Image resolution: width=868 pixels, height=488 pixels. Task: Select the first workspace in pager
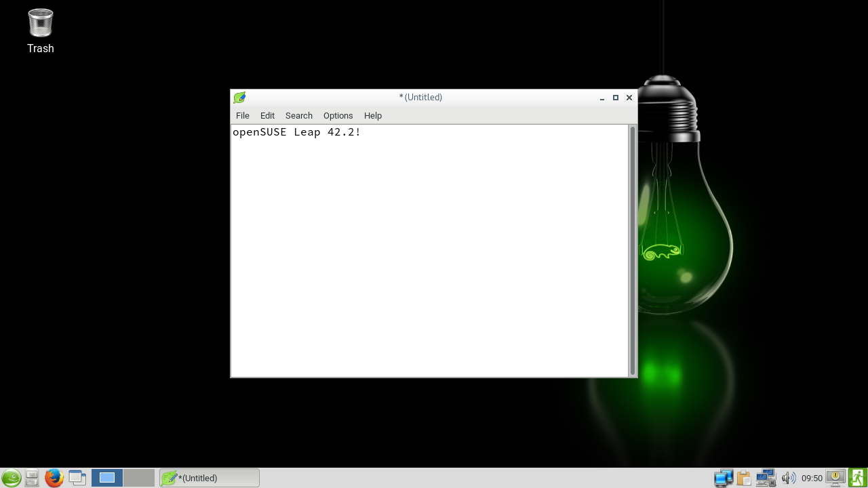point(107,478)
